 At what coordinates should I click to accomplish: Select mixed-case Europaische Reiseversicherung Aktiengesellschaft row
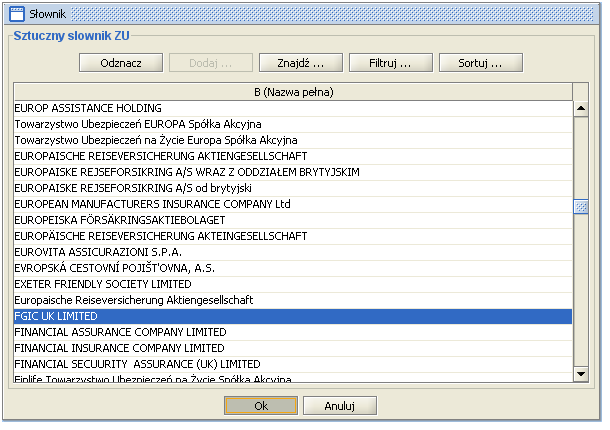(x=293, y=300)
